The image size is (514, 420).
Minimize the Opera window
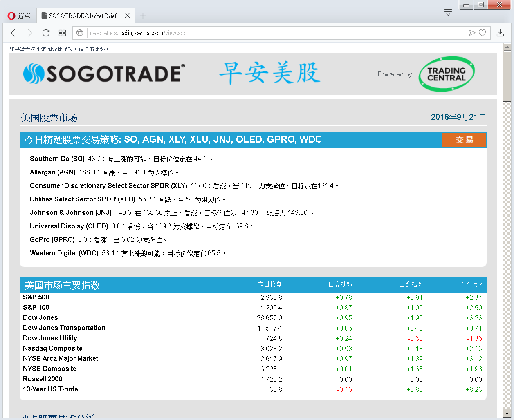[x=466, y=5]
